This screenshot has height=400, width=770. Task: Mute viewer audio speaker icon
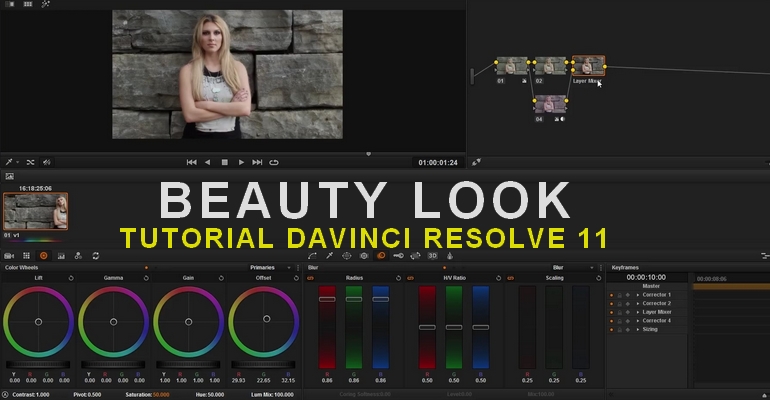pos(47,162)
